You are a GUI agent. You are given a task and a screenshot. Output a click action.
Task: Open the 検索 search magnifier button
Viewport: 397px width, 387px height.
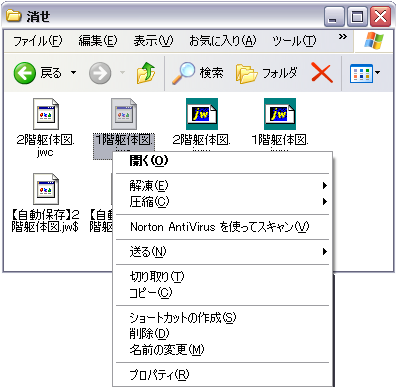point(197,73)
